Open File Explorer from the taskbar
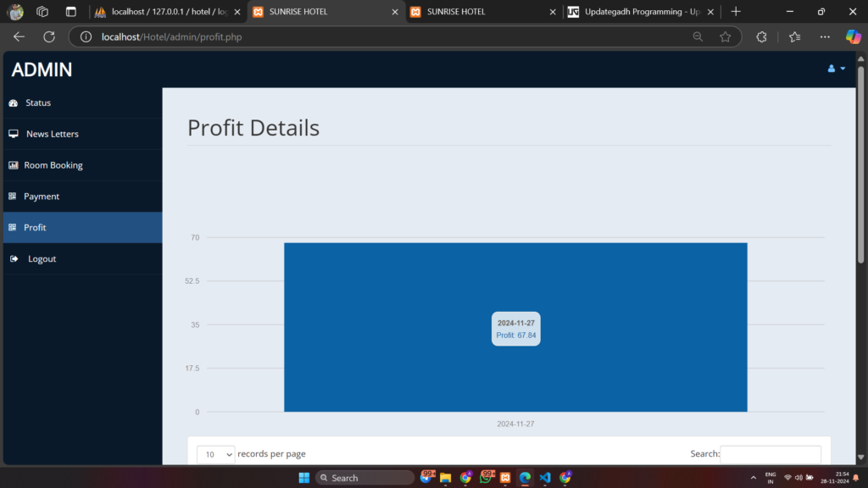 pyautogui.click(x=446, y=478)
